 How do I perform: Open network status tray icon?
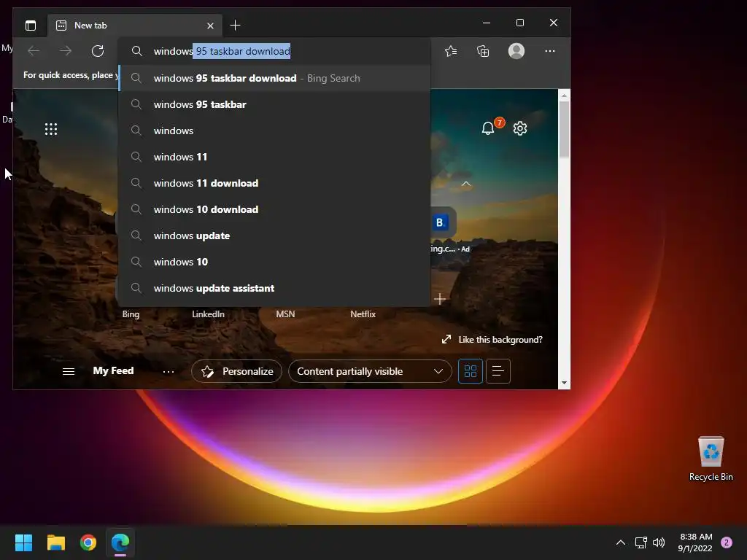(x=641, y=542)
